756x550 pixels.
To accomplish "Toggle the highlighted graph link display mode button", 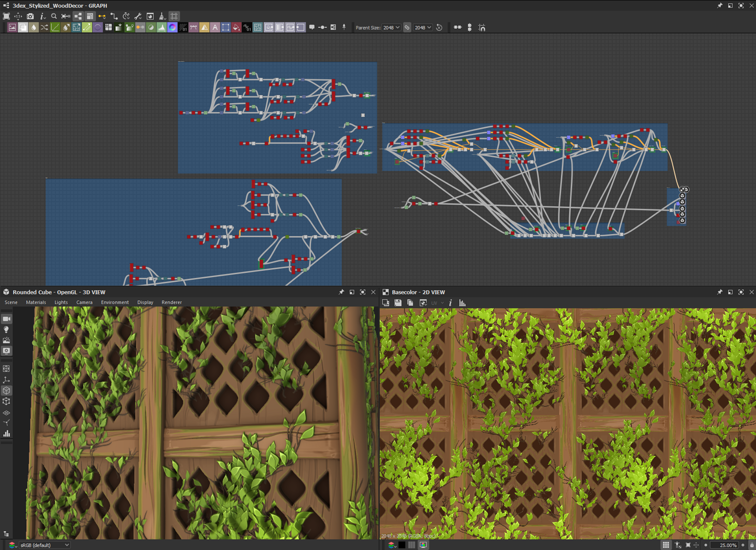I will coord(78,16).
